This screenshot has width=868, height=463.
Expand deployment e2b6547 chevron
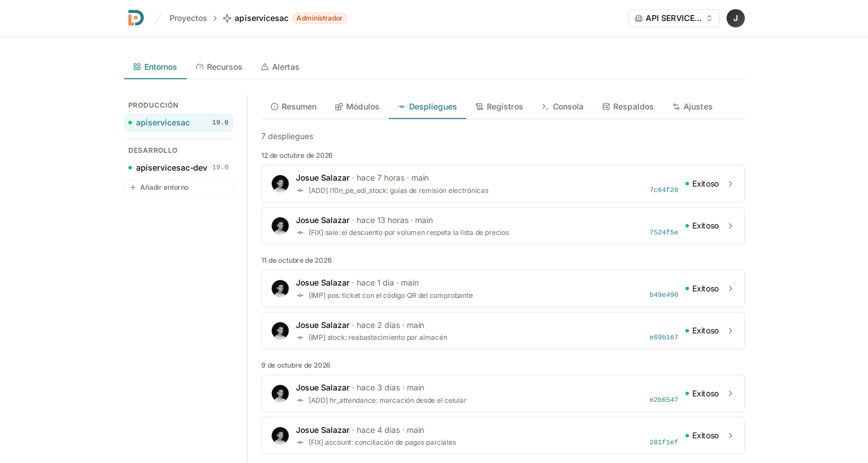[731, 394]
